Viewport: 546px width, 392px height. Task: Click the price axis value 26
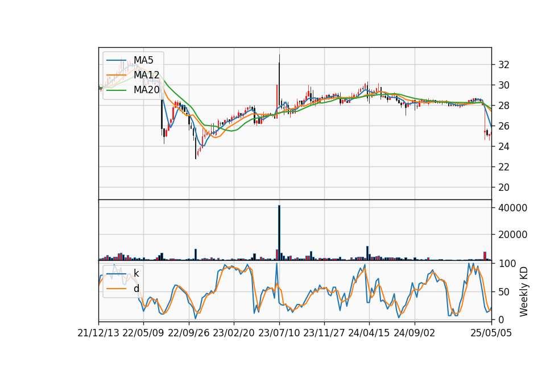(504, 126)
